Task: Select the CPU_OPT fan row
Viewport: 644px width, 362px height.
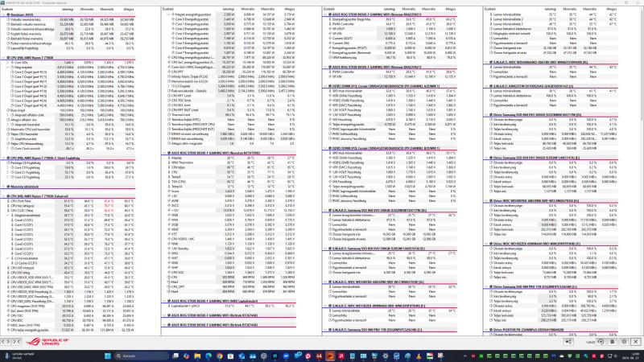Action: point(229,287)
